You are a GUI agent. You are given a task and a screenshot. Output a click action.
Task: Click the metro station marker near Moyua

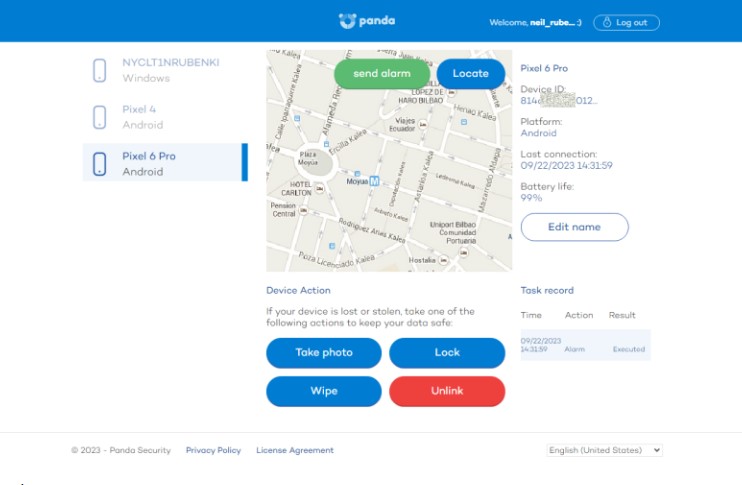tap(374, 181)
